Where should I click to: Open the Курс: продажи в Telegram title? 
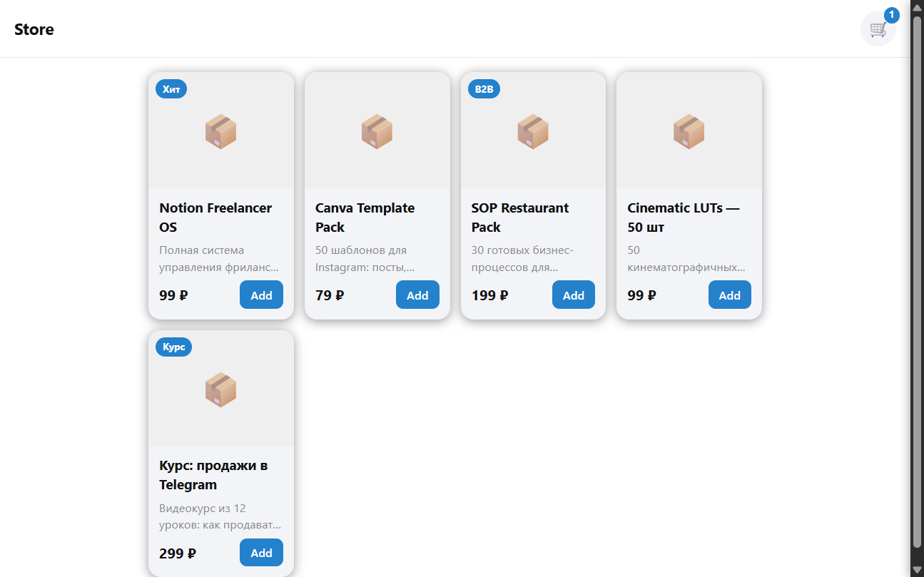213,475
